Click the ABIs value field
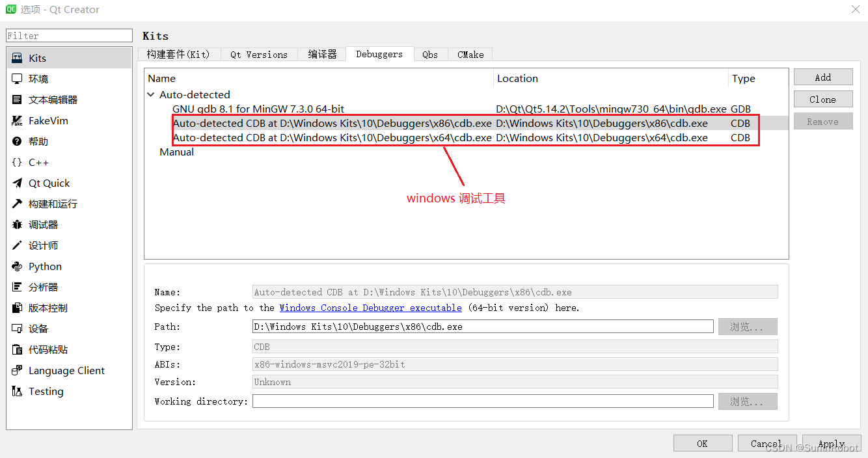868x458 pixels. tap(515, 364)
